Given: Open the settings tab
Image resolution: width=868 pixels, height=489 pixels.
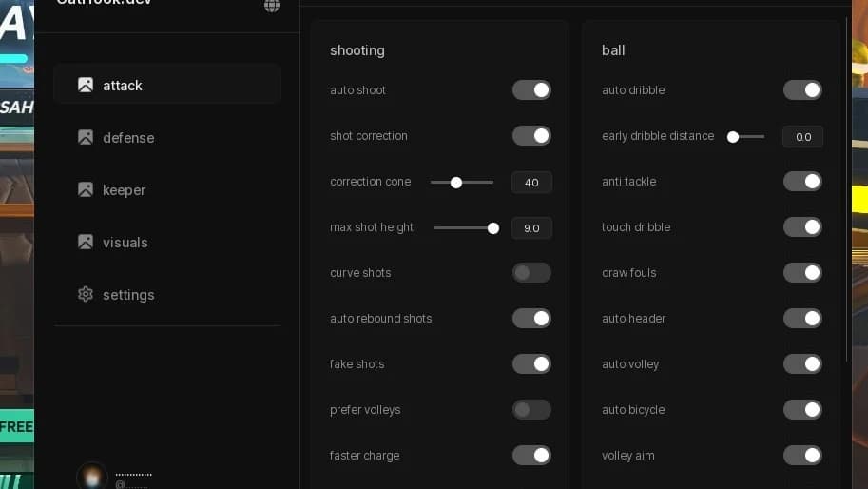Looking at the screenshot, I should coord(167,294).
